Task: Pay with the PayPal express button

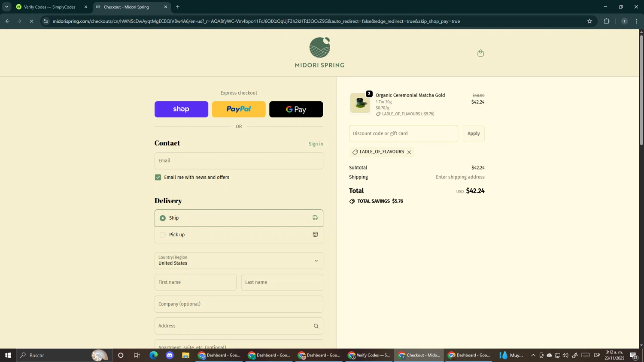Action: click(239, 109)
